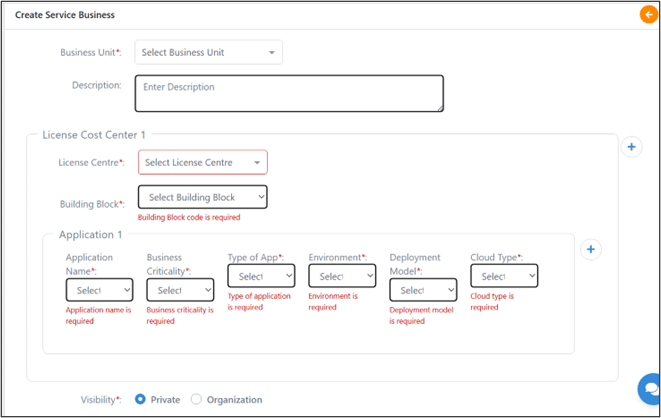Click the Visibility field label

101,399
